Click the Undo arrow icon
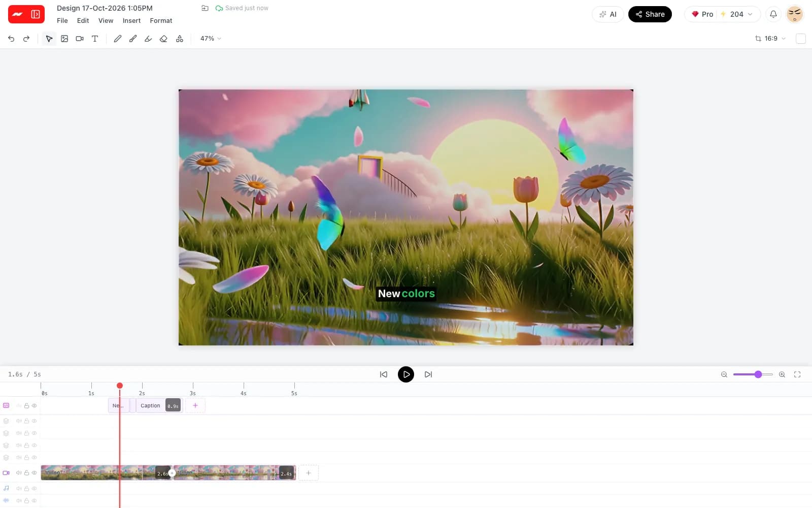812x508 pixels. tap(11, 39)
